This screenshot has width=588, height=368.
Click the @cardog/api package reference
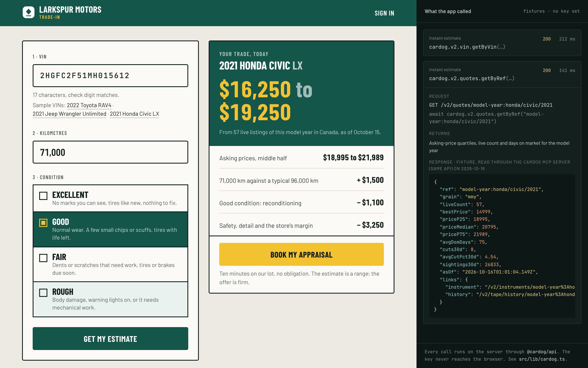[542, 352]
